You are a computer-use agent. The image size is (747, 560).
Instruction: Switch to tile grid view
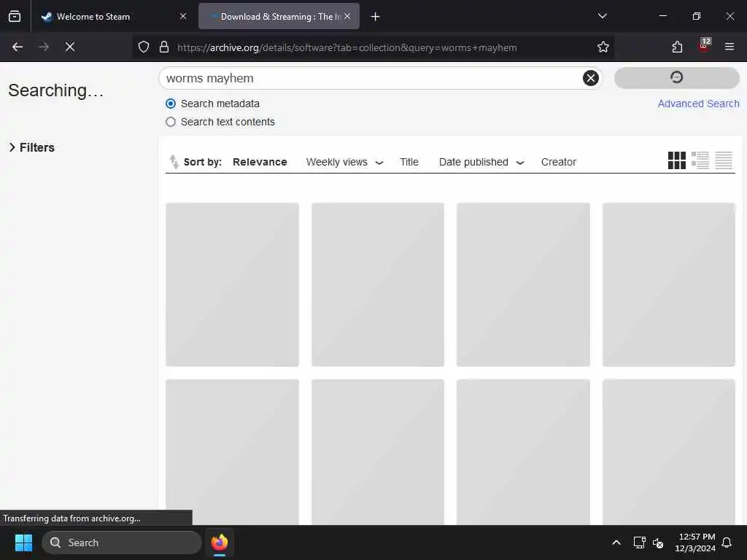click(x=676, y=160)
